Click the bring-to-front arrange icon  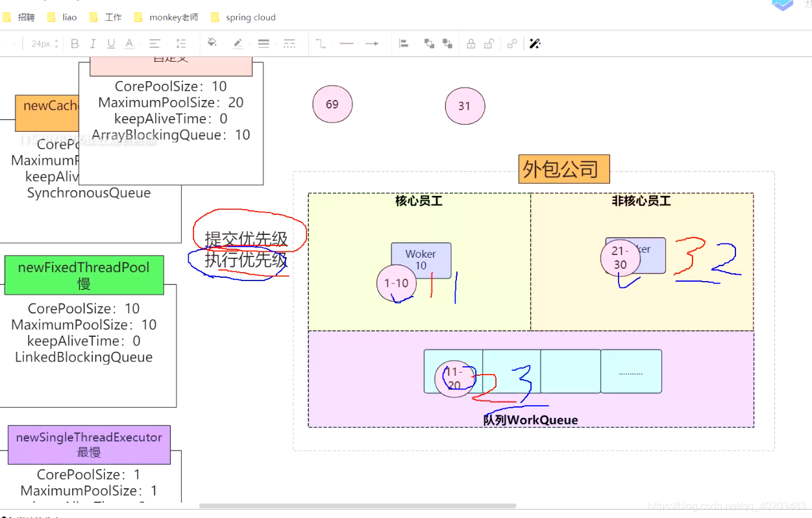428,43
